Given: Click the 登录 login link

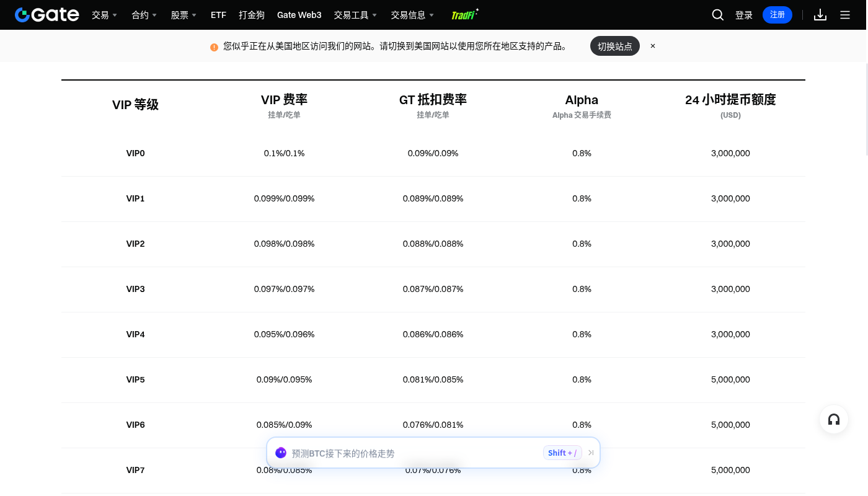Looking at the screenshot, I should click(744, 15).
